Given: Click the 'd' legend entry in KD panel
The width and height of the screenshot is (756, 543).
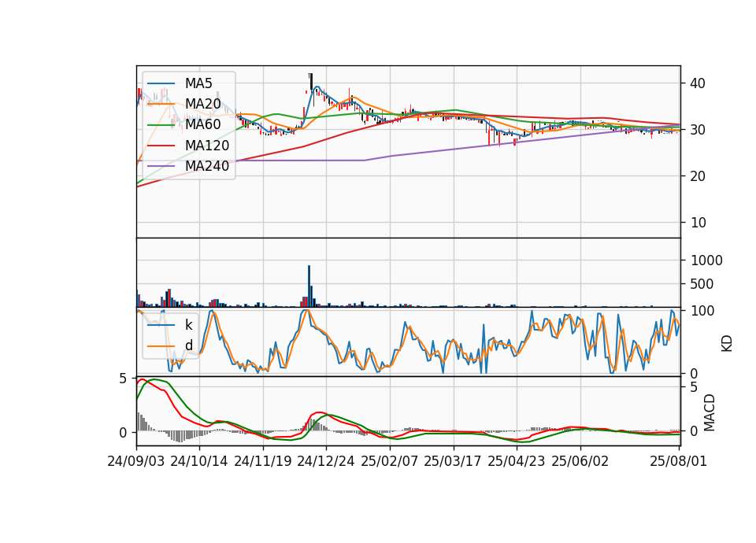Looking at the screenshot, I should pos(189,345).
